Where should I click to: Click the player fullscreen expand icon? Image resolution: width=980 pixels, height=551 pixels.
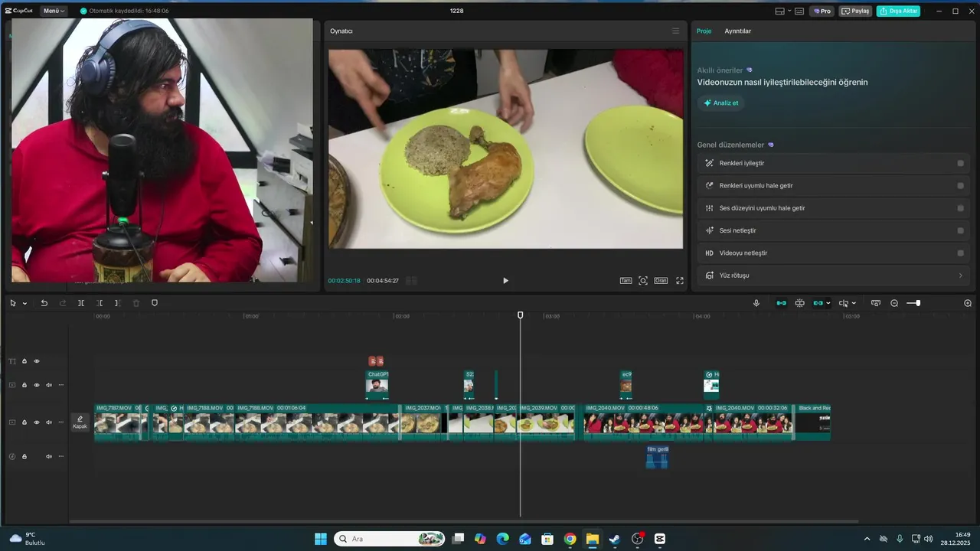click(x=679, y=281)
